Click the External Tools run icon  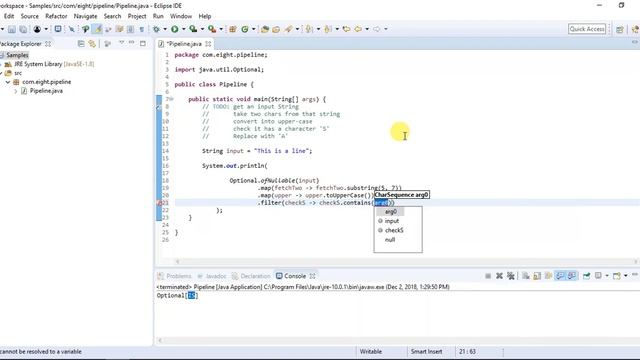211,29
